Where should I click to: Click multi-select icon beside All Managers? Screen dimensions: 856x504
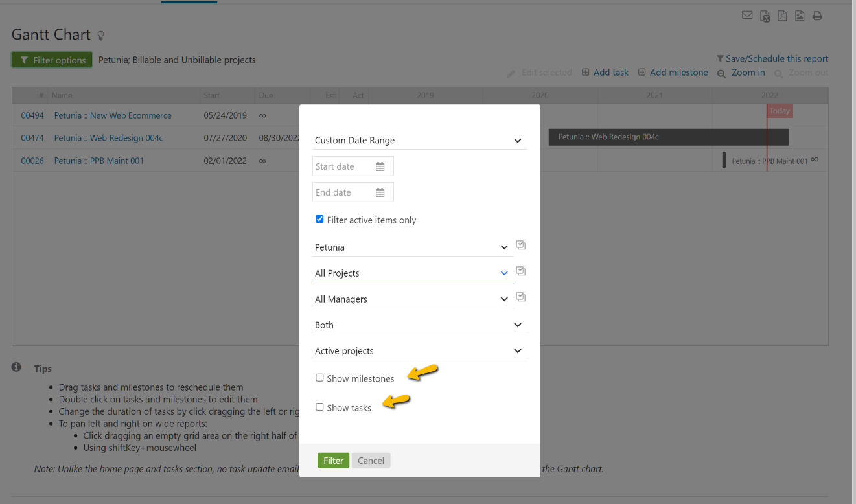[x=520, y=297]
